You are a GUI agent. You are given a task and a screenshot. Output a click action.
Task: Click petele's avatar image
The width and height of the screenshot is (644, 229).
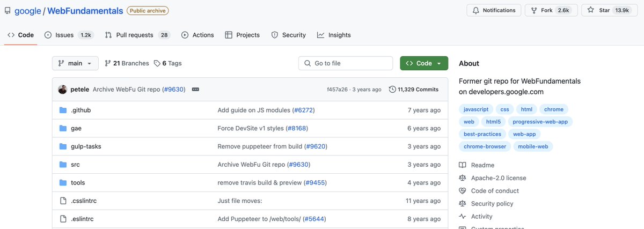click(63, 90)
